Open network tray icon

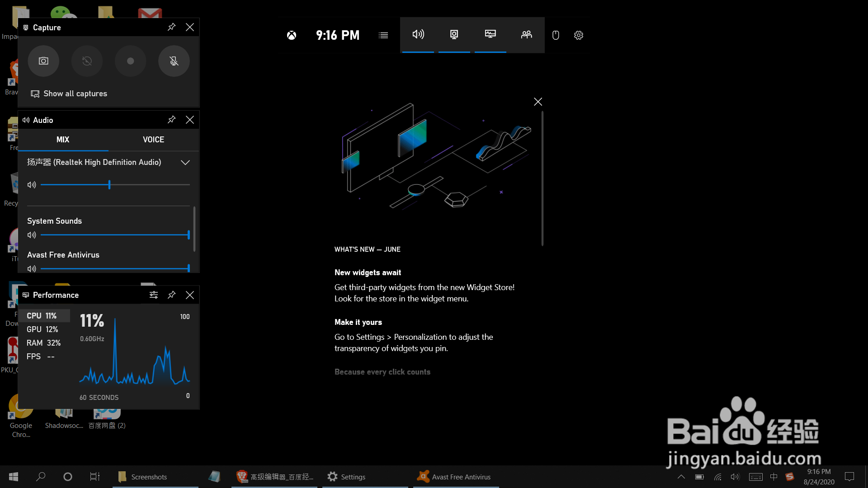717,477
